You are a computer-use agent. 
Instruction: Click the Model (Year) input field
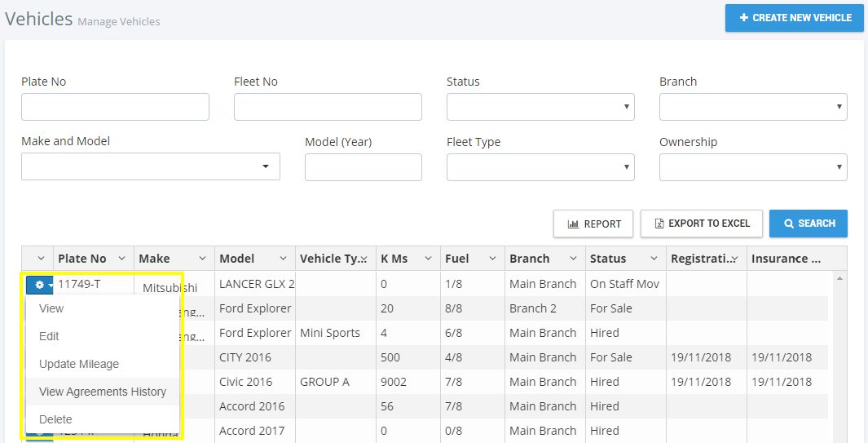363,167
